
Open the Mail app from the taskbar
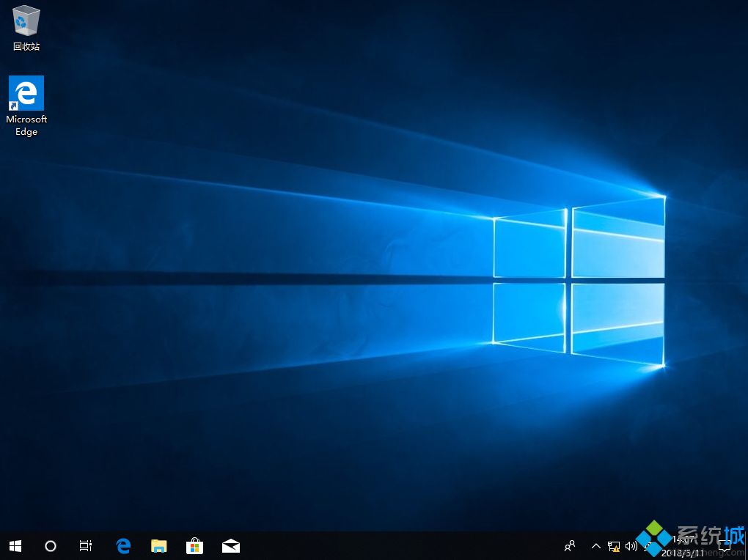pyautogui.click(x=230, y=546)
